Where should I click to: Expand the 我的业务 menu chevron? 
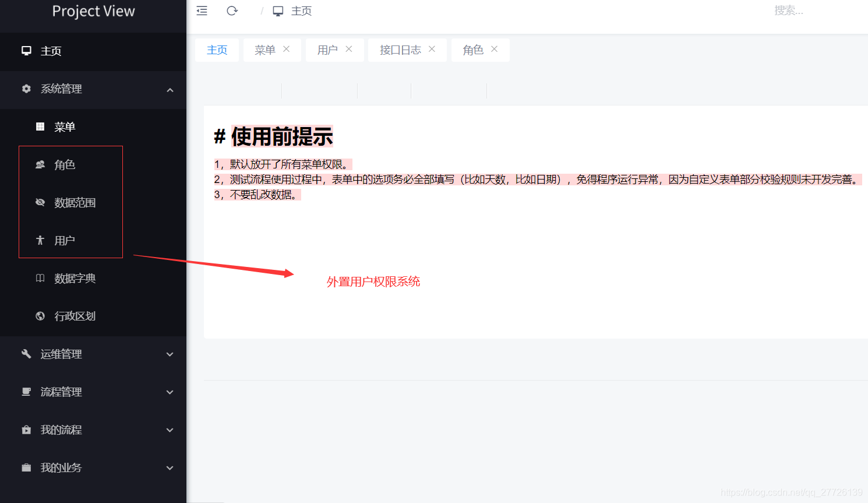(x=170, y=468)
